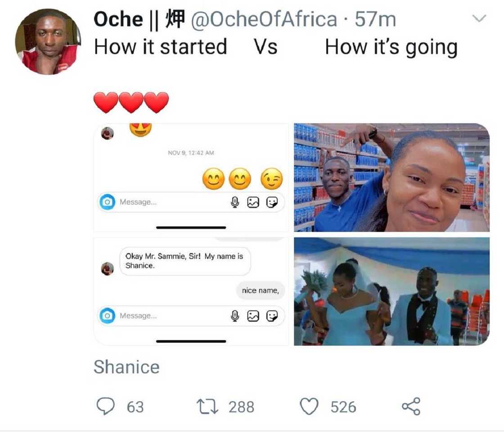Open gallery icon in bottom message bar
This screenshot has width=504, height=432.
click(253, 316)
